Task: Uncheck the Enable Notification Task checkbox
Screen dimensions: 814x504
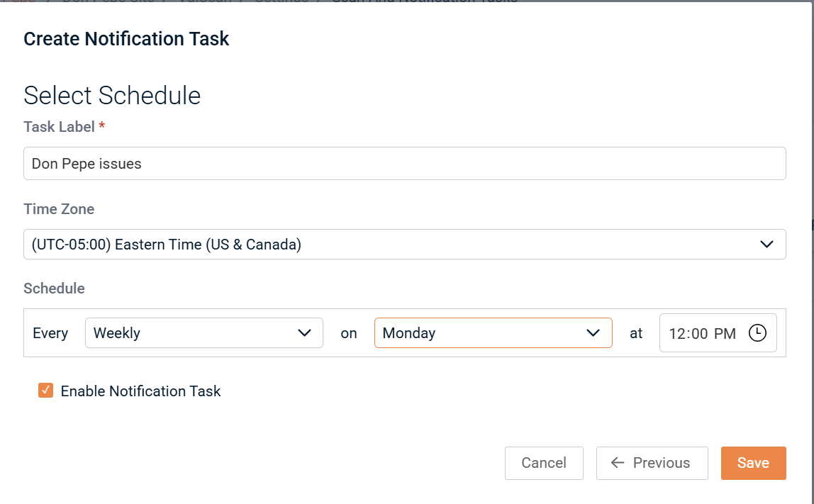Action: click(46, 391)
